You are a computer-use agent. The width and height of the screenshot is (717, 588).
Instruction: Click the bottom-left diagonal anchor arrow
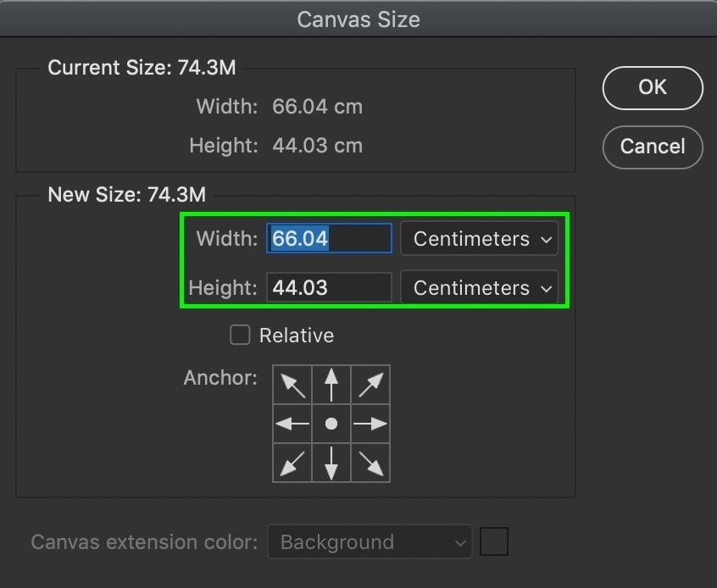click(x=292, y=463)
